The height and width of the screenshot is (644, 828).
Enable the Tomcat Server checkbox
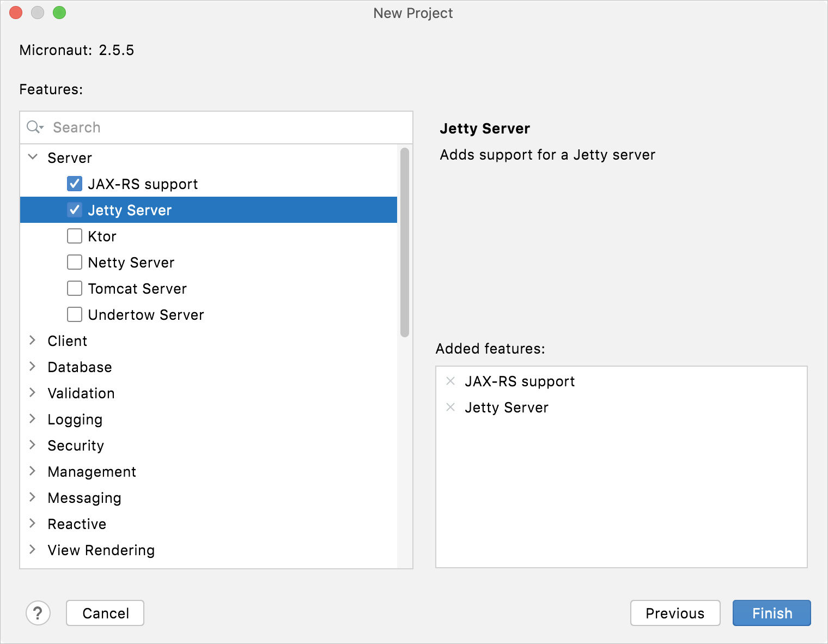[75, 289]
